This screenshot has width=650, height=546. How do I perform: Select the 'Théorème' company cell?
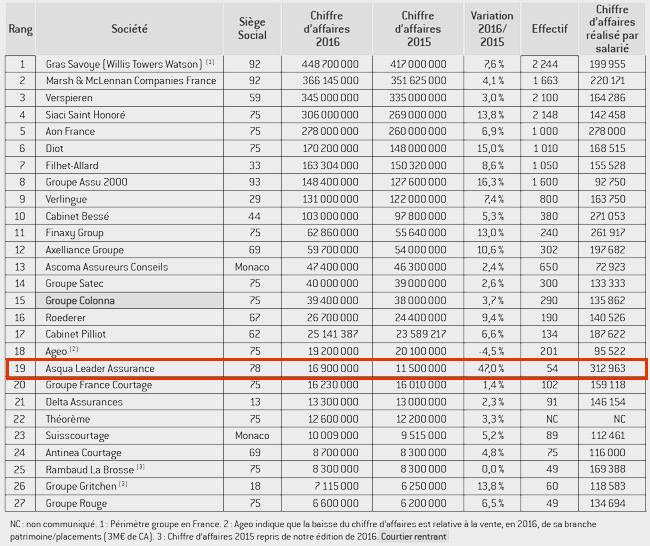[x=129, y=419]
